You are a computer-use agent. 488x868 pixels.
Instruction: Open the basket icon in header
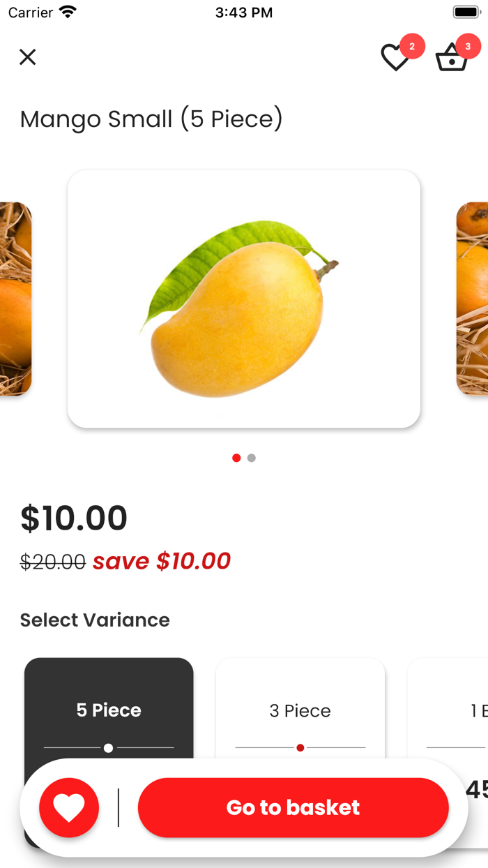click(451, 58)
